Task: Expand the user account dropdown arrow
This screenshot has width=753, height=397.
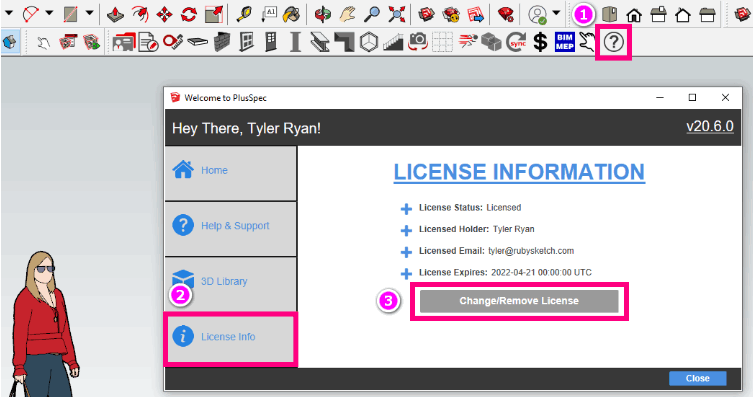Action: coord(556,13)
